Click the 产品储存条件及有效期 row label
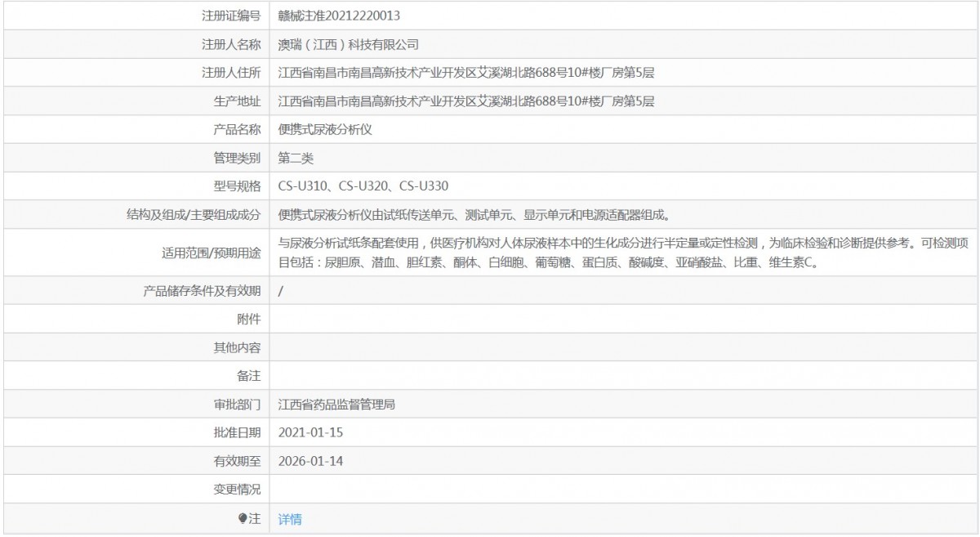The height and width of the screenshot is (537, 980). coord(202,291)
